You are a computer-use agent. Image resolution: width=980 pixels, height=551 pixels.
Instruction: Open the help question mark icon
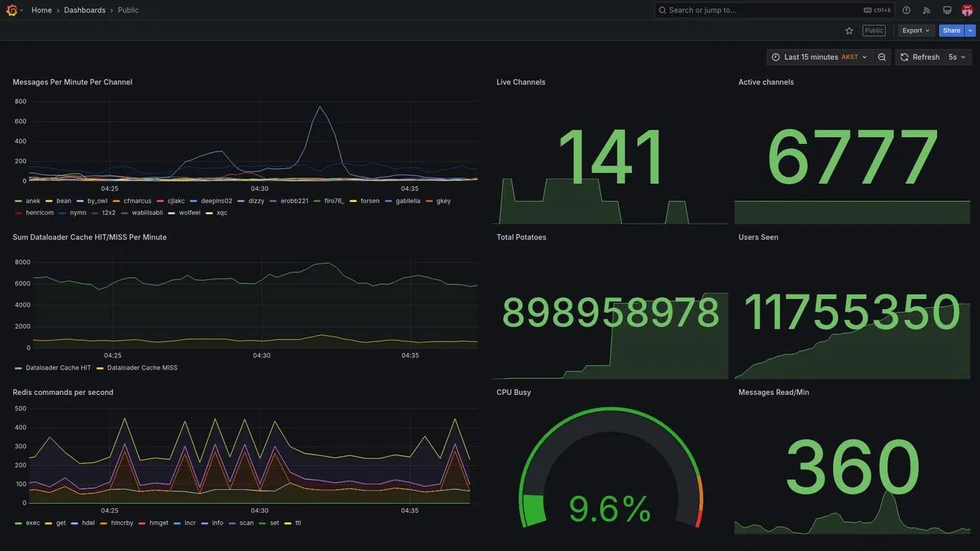coord(906,10)
